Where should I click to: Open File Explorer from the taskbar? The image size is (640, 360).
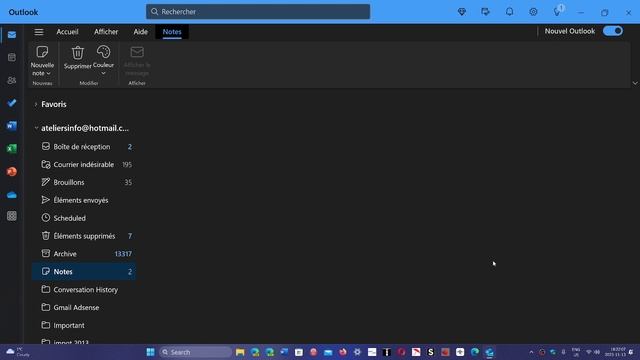coord(240,352)
